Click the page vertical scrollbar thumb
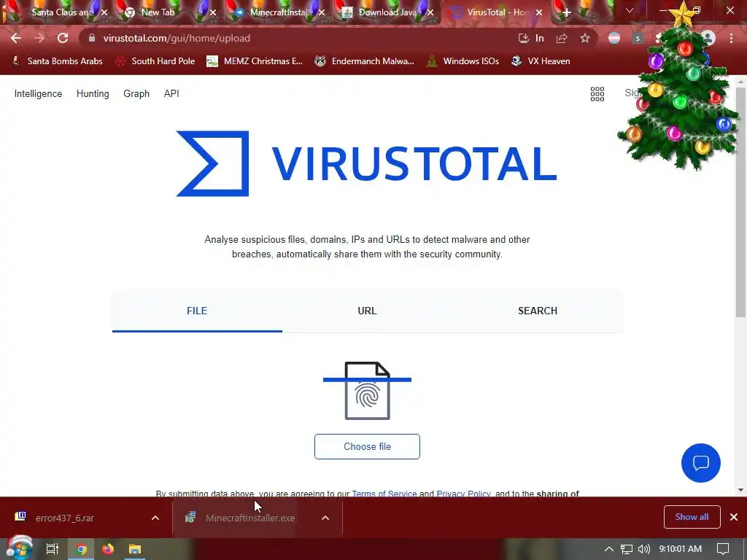 coord(740,203)
